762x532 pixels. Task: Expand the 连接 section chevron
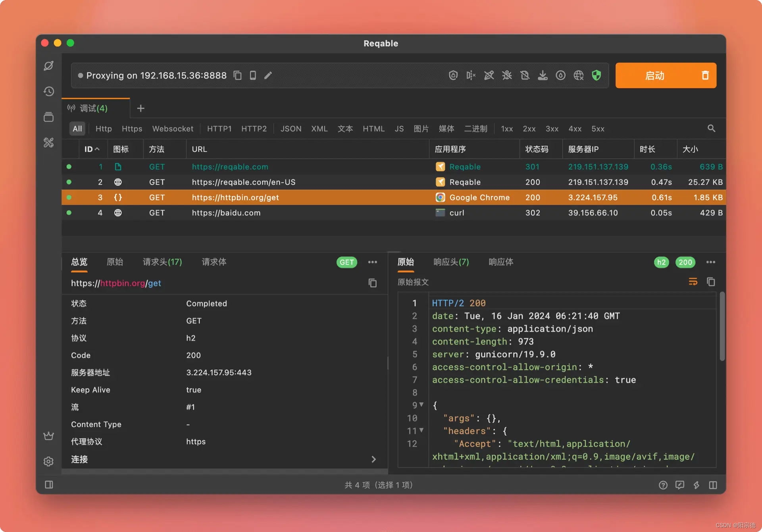tap(373, 459)
